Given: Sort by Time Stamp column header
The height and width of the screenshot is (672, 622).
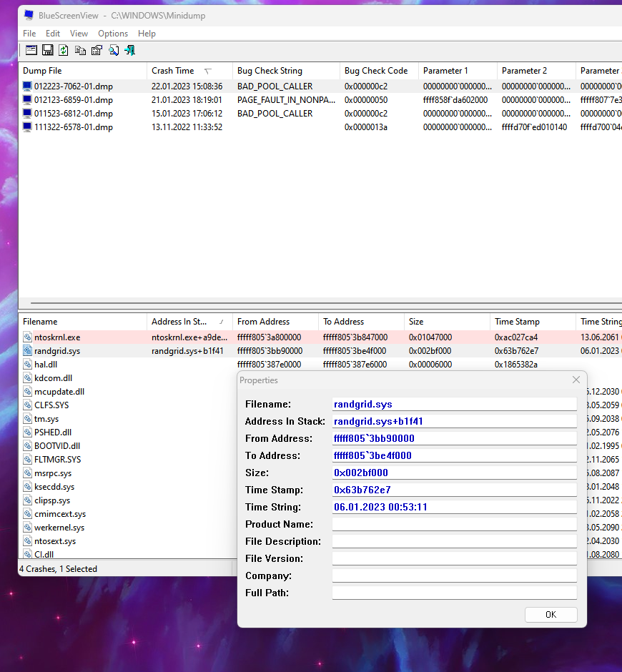Looking at the screenshot, I should point(533,322).
